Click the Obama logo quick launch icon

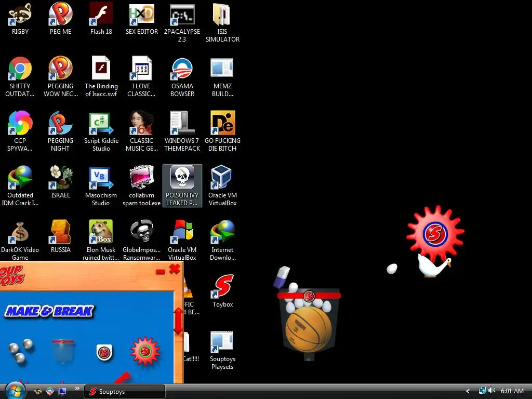click(x=50, y=391)
